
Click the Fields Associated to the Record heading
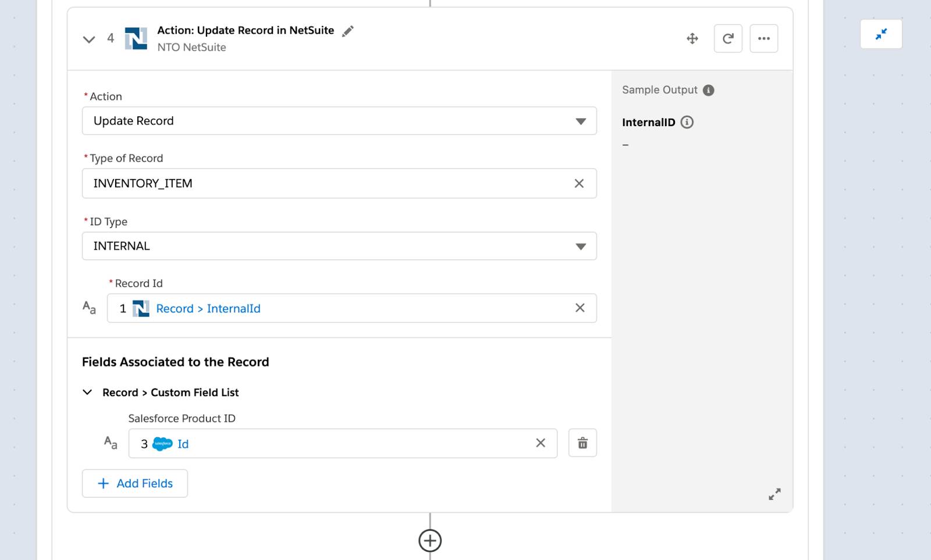pyautogui.click(x=175, y=362)
